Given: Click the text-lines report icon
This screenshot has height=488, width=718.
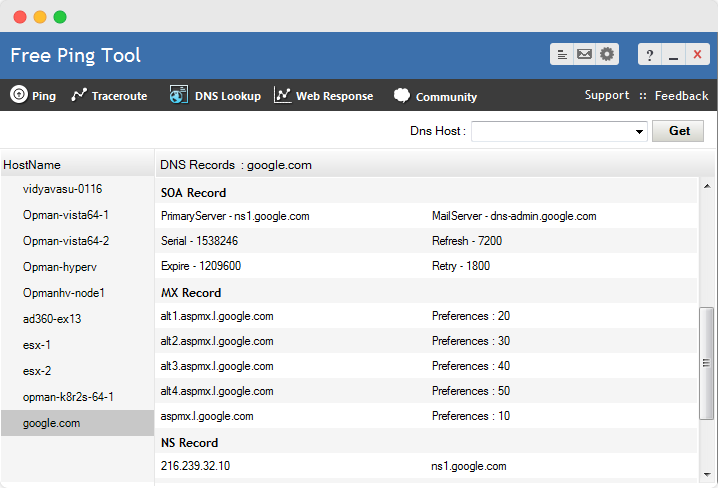Looking at the screenshot, I should (x=562, y=54).
